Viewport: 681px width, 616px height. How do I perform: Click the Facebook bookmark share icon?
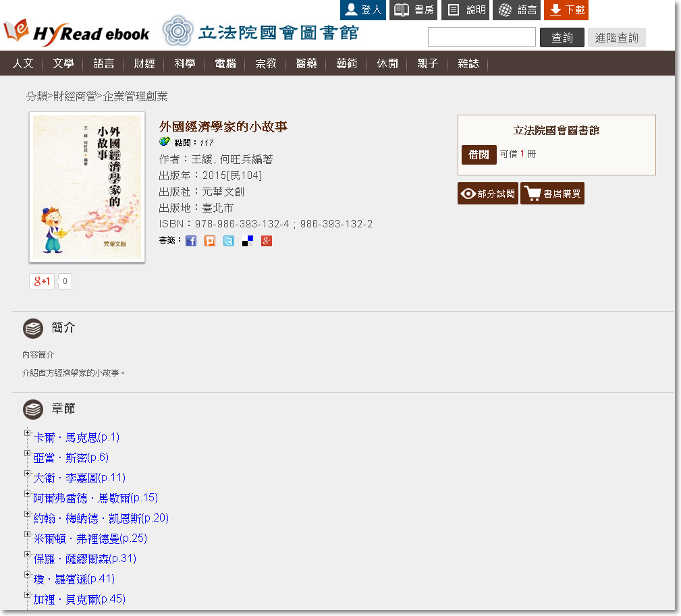pos(191,241)
